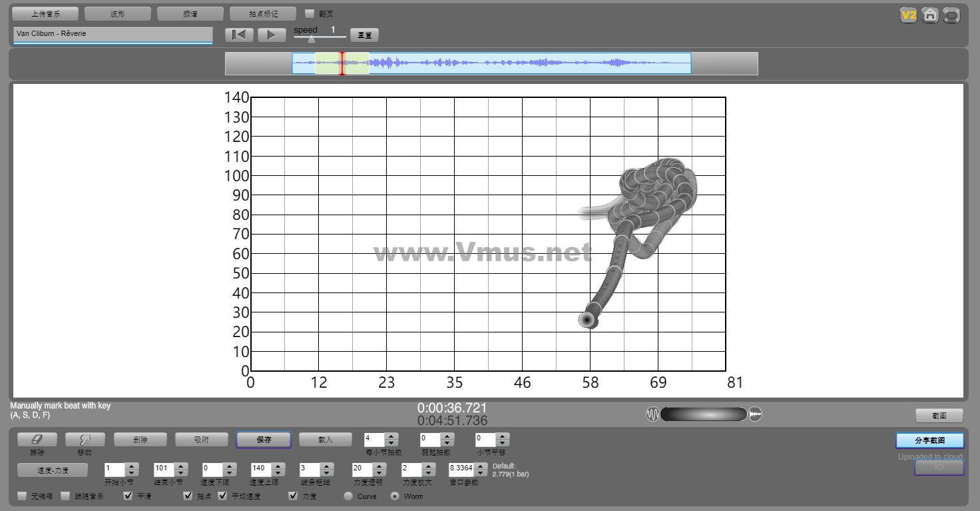
Task: Click the speed slider handle
Action: 312,39
